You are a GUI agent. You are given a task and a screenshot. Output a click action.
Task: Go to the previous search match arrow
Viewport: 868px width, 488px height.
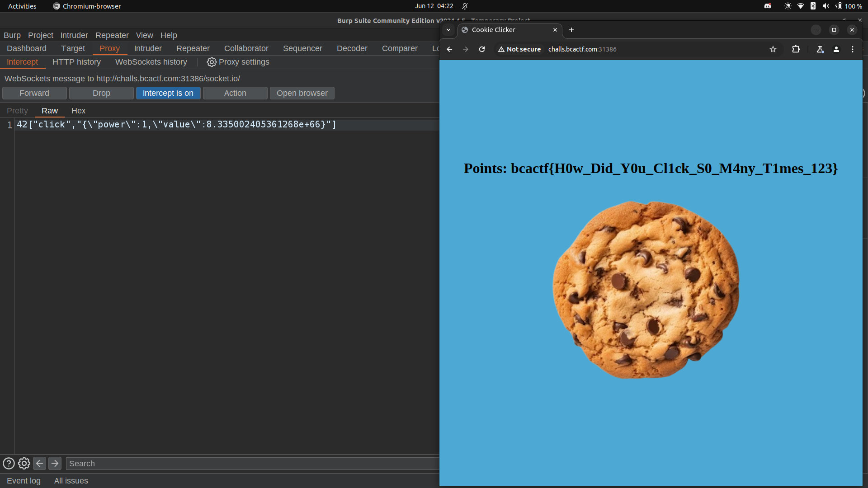tap(39, 464)
